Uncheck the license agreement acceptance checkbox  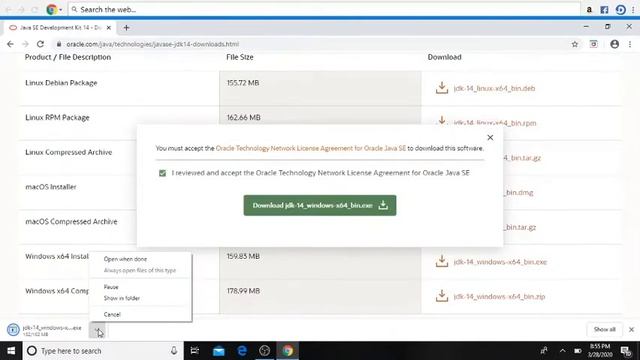pos(162,173)
